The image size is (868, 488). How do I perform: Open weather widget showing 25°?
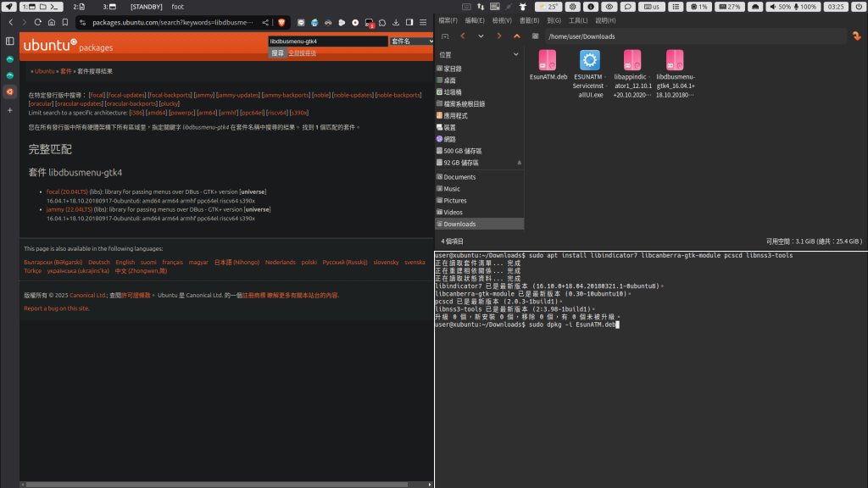[x=548, y=7]
